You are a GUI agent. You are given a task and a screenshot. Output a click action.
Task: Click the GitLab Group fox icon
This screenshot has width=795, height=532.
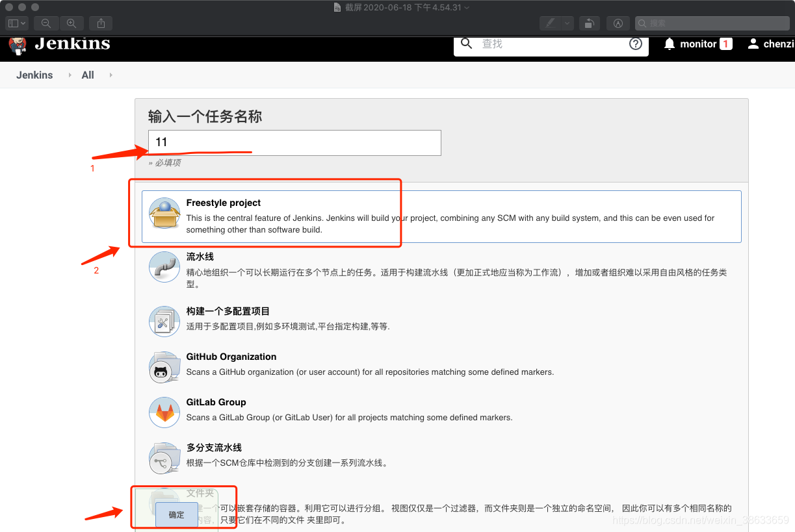164,412
